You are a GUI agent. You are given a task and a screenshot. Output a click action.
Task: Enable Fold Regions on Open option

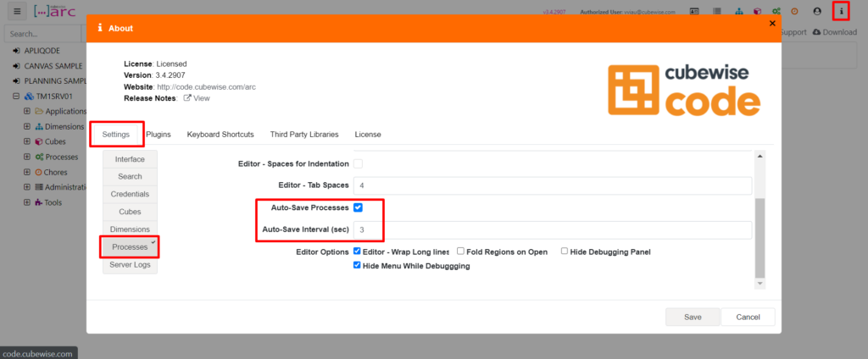pyautogui.click(x=460, y=251)
